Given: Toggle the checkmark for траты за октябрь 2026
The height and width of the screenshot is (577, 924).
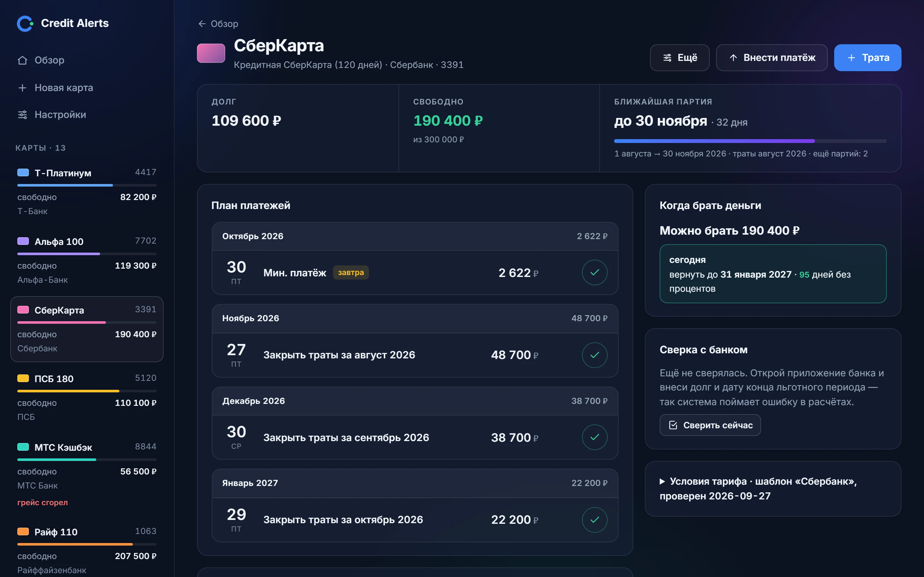Looking at the screenshot, I should coord(595,520).
